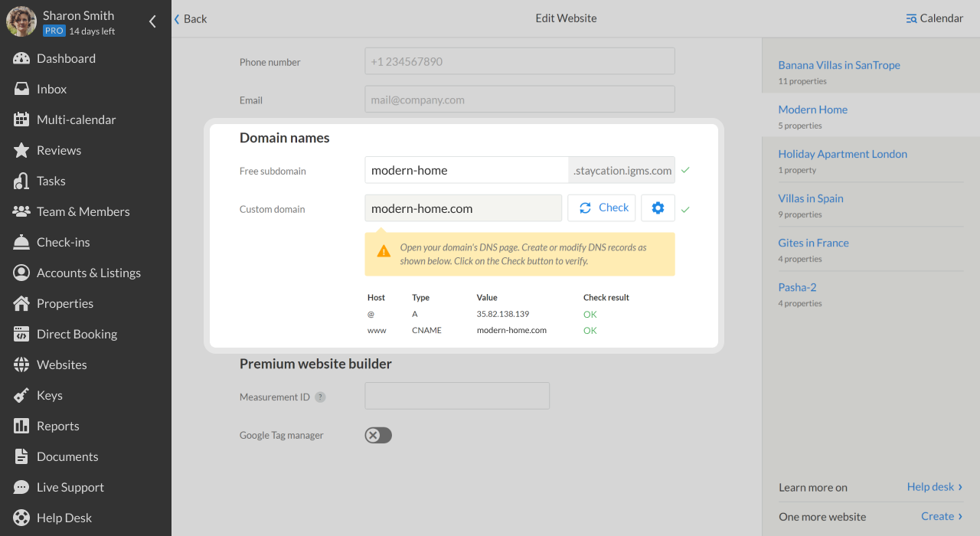Click the Team & Members people icon
This screenshot has width=980, height=536.
(x=21, y=211)
